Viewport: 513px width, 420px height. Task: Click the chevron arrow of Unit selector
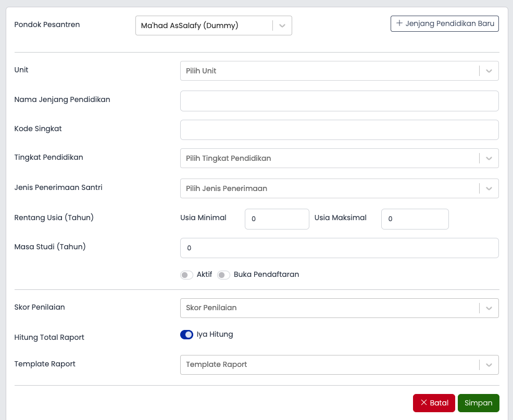click(489, 71)
